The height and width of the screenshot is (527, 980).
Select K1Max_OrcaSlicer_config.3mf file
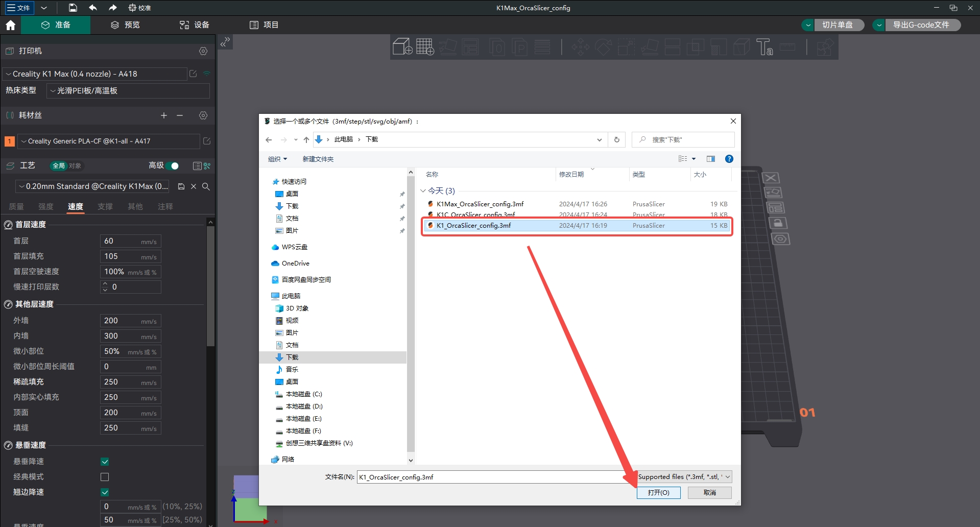(x=577, y=204)
